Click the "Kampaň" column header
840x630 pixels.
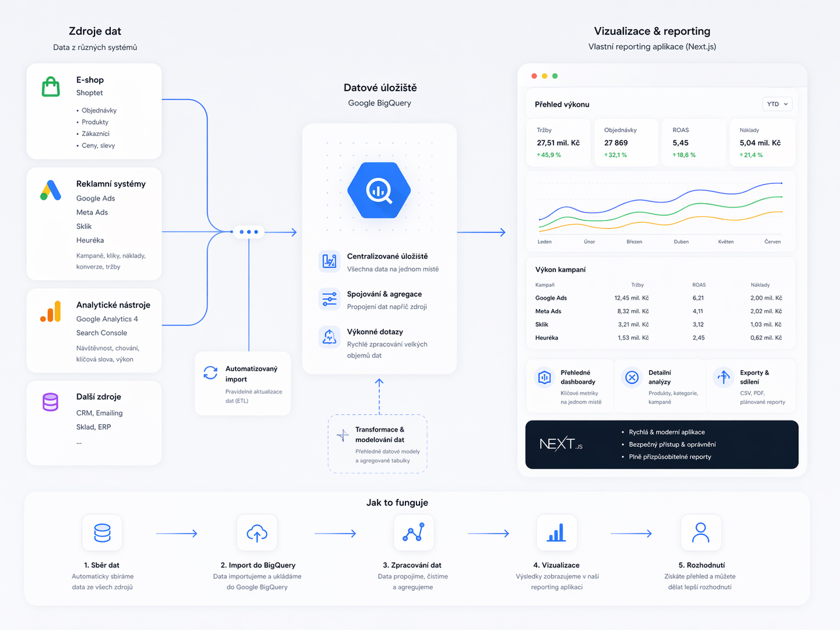(545, 285)
